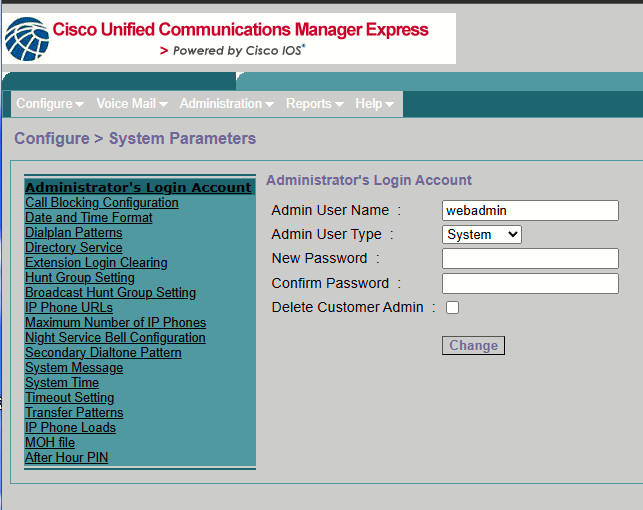Open Directory Service settings
The image size is (643, 510).
[74, 248]
